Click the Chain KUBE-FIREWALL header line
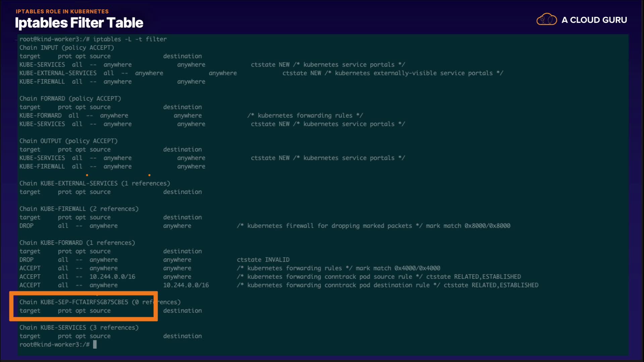Image resolution: width=644 pixels, height=362 pixels. tap(79, 209)
